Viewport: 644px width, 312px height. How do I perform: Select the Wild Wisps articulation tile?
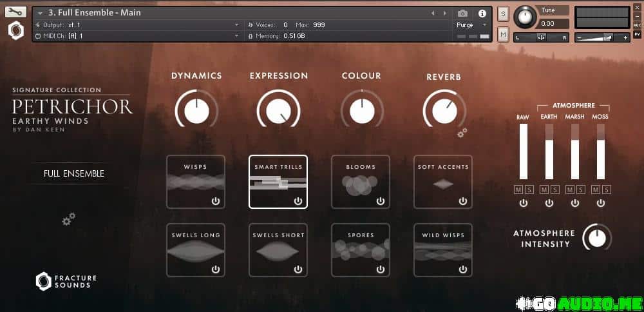point(443,250)
